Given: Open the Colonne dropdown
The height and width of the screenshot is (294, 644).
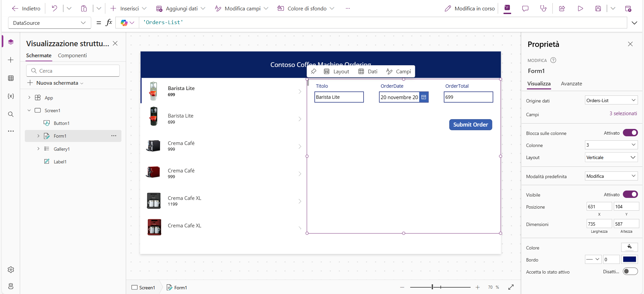Looking at the screenshot, I should (611, 145).
